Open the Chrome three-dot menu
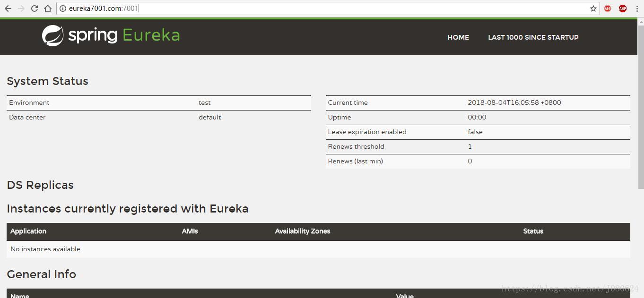 637,9
